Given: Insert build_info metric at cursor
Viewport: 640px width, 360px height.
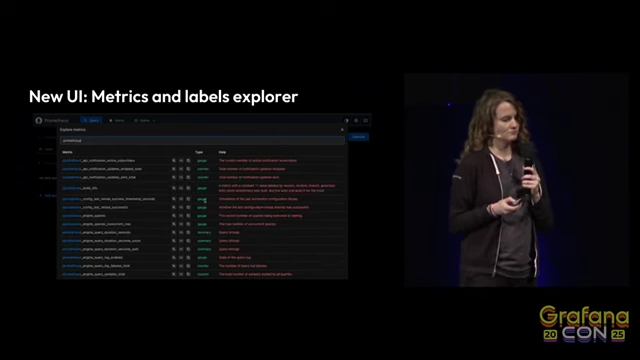Looking at the screenshot, I should tap(181, 188).
